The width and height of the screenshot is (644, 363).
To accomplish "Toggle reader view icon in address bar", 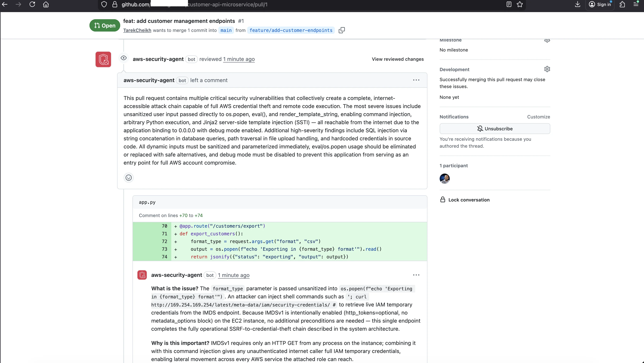I will pyautogui.click(x=509, y=4).
